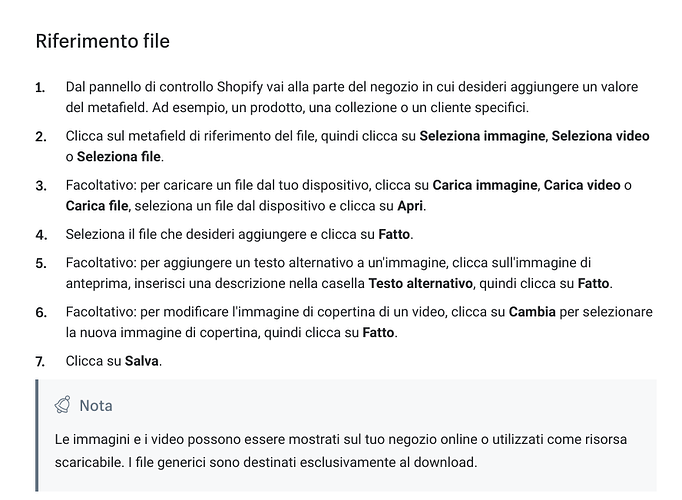The width and height of the screenshot is (682, 500).
Task: Click the bold "Cambia" word
Action: (532, 312)
